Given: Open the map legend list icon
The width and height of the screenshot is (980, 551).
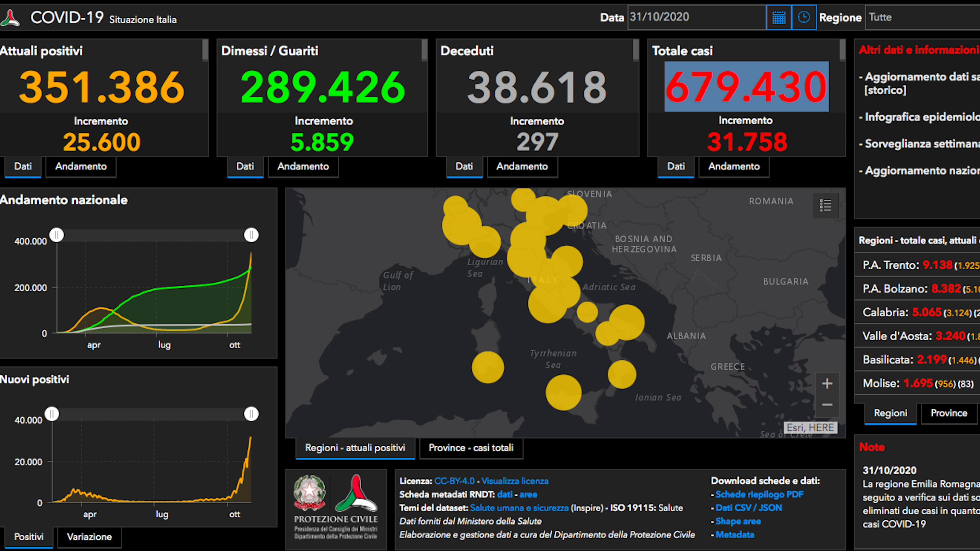Looking at the screenshot, I should (x=825, y=206).
